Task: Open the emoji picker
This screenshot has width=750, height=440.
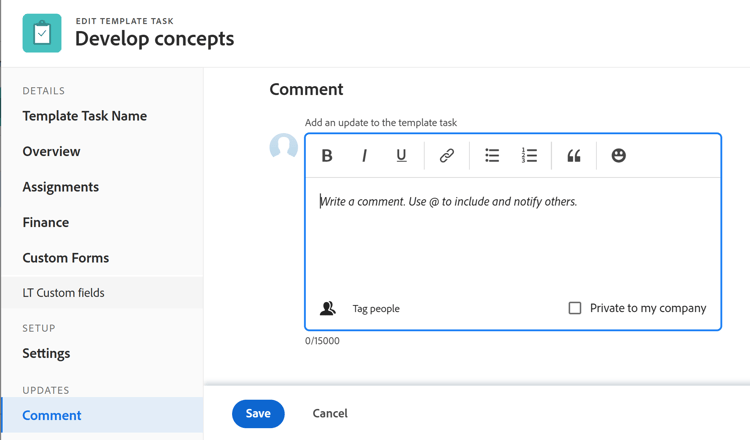Action: tap(618, 156)
